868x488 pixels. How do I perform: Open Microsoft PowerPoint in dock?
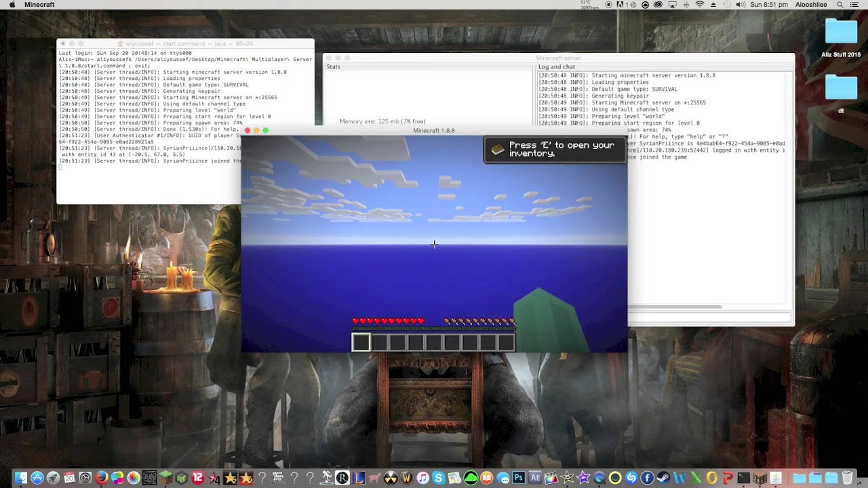click(727, 478)
